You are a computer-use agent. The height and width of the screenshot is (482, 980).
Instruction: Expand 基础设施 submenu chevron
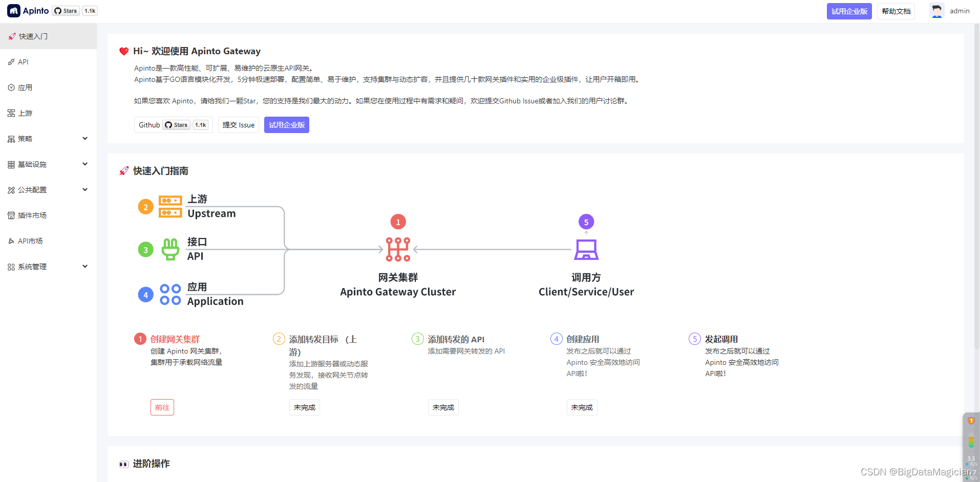point(85,164)
